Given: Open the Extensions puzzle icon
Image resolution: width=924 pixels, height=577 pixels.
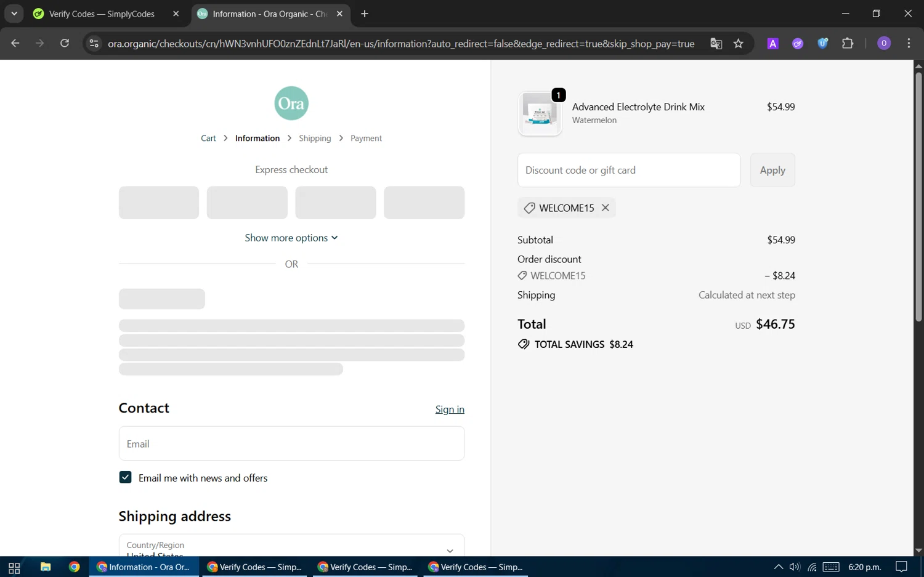Looking at the screenshot, I should click(x=848, y=43).
